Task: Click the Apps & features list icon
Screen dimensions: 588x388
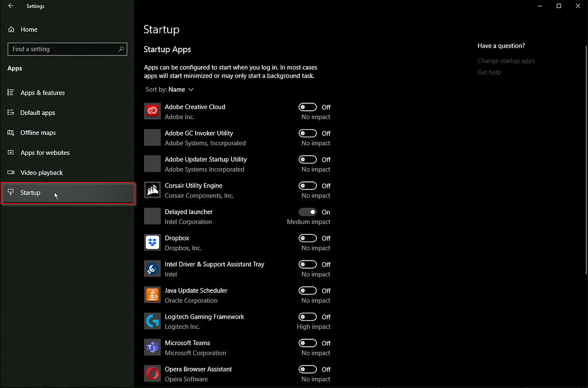Action: click(x=11, y=92)
